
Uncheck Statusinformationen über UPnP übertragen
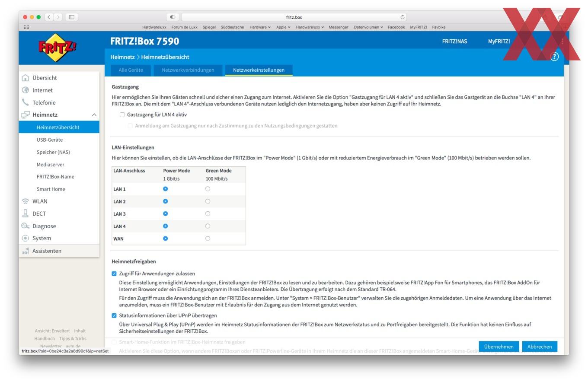tap(114, 316)
